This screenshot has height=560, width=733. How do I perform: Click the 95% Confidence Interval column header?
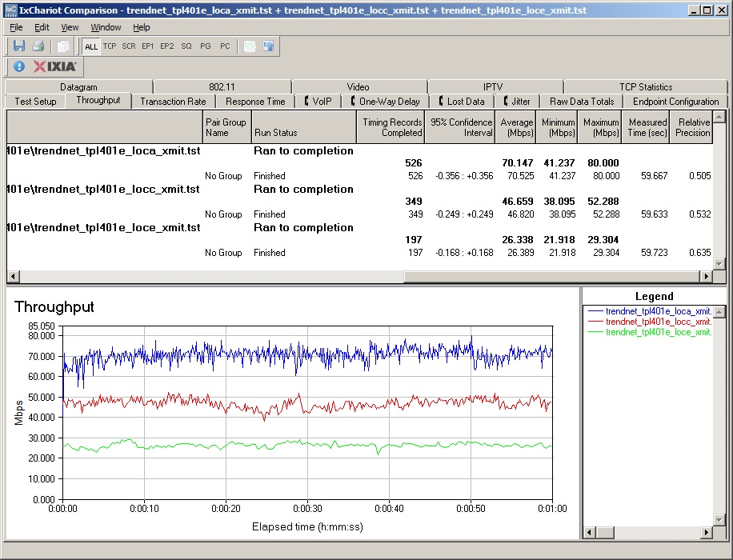pyautogui.click(x=460, y=127)
